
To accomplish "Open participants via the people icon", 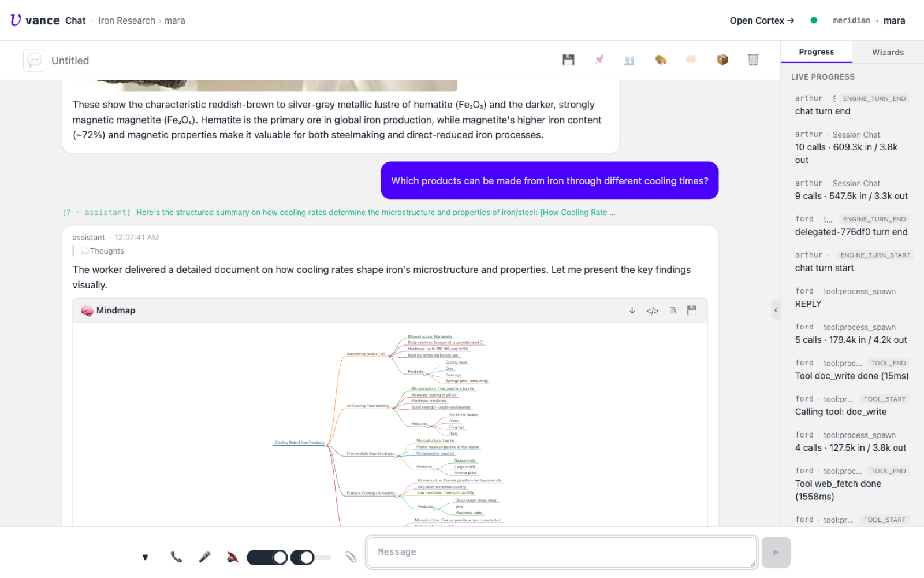I will [x=629, y=60].
